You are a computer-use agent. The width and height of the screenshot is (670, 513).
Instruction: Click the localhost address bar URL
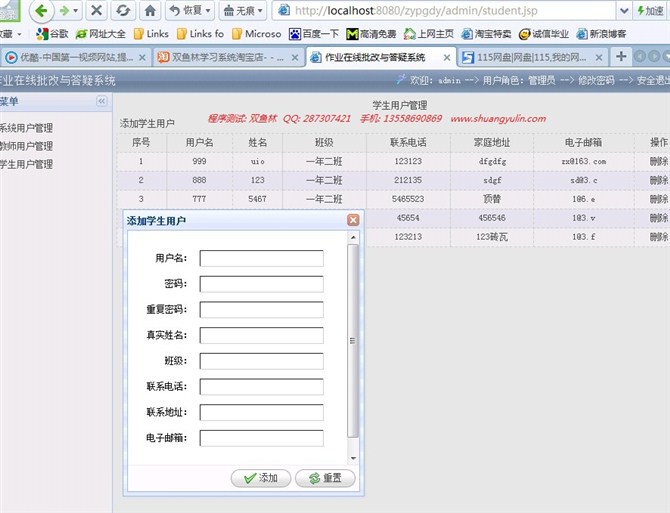click(x=416, y=11)
